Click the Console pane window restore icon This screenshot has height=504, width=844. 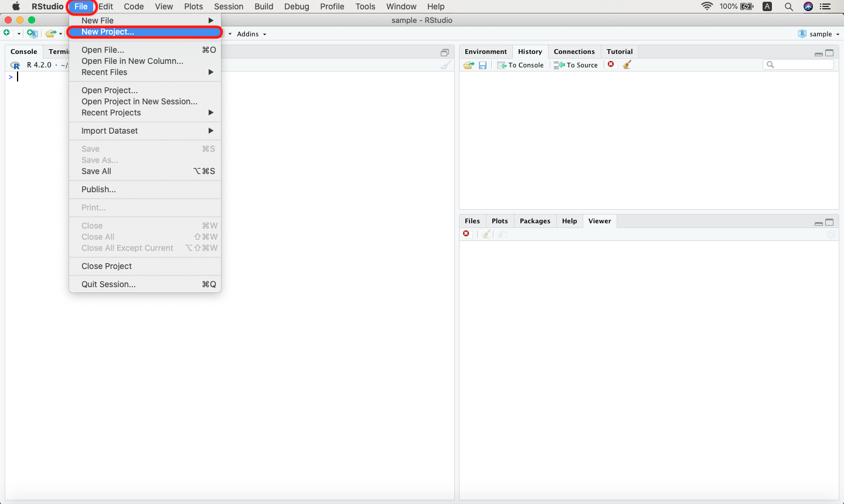pos(445,52)
